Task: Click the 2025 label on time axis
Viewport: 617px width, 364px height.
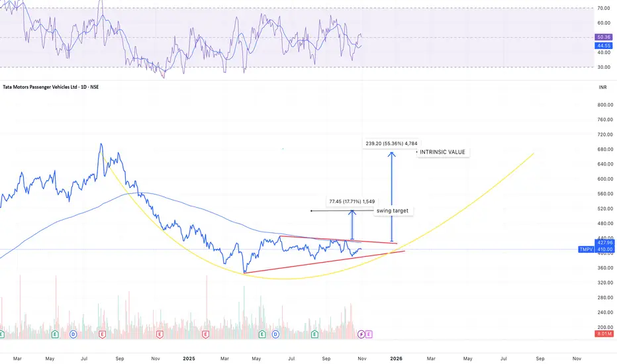Action: click(189, 359)
